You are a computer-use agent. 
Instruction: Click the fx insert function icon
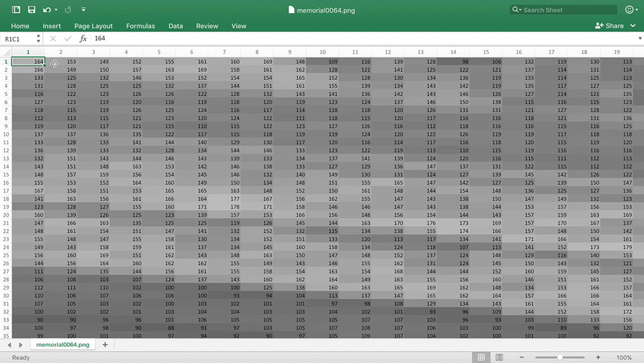click(83, 39)
